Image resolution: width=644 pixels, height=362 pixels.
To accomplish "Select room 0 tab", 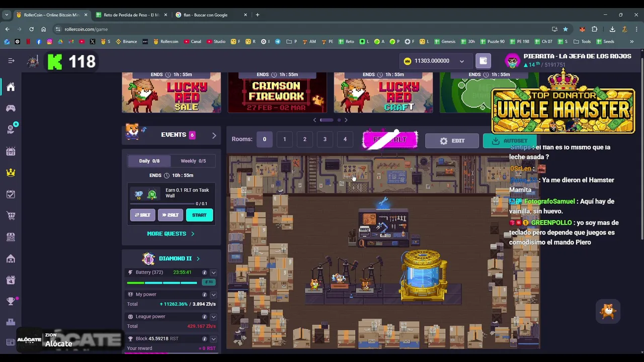I will [264, 139].
